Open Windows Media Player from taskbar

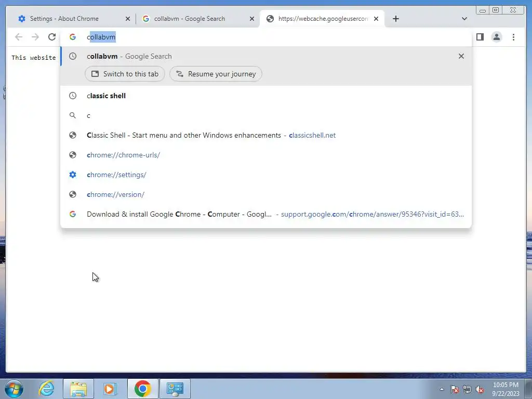110,389
